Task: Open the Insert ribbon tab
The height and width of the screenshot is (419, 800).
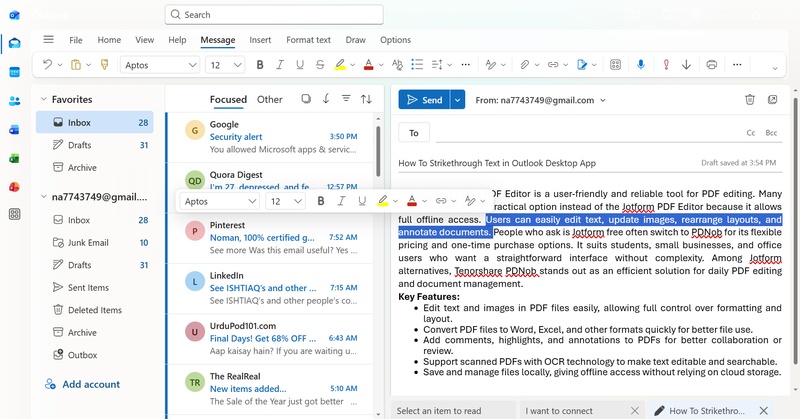Action: point(260,40)
